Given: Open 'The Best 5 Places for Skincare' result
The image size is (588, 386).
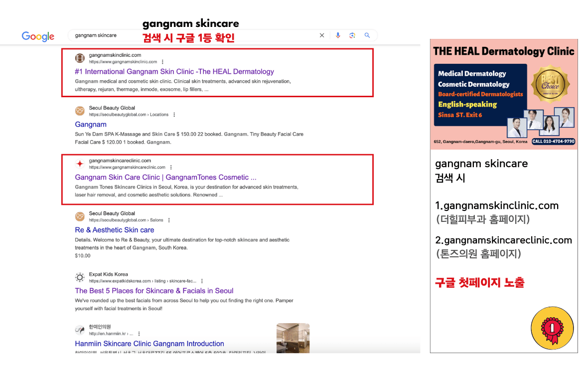Looking at the screenshot, I should pos(154,291).
